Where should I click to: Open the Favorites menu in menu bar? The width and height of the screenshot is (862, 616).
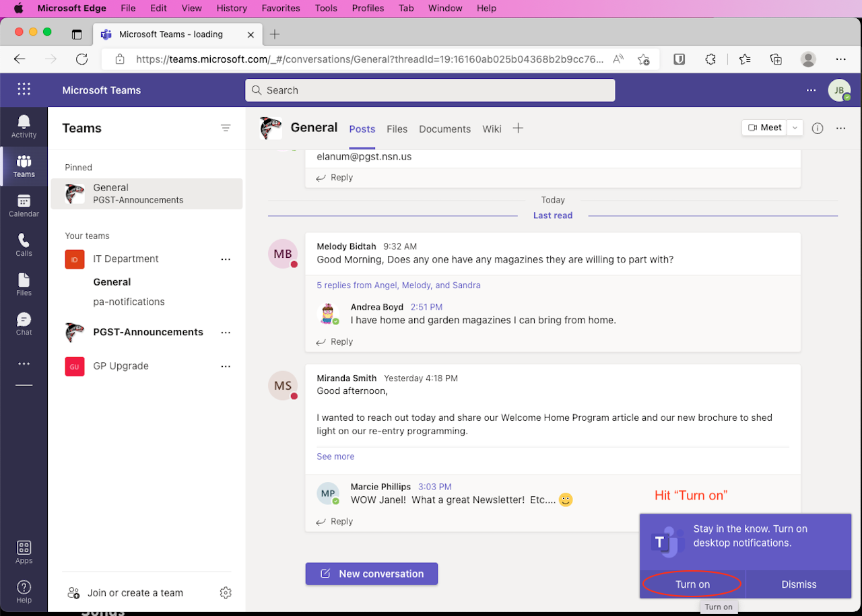(x=281, y=8)
